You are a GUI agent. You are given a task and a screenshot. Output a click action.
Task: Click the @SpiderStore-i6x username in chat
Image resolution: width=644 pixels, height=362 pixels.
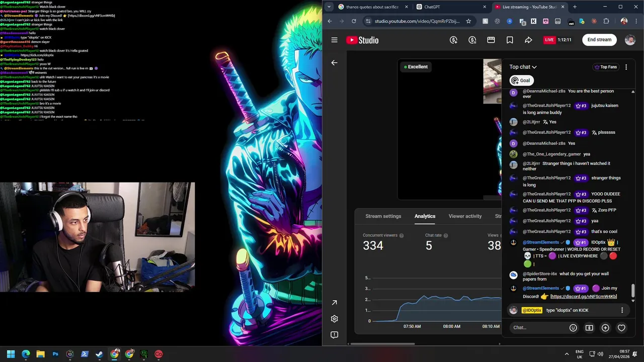(540, 274)
